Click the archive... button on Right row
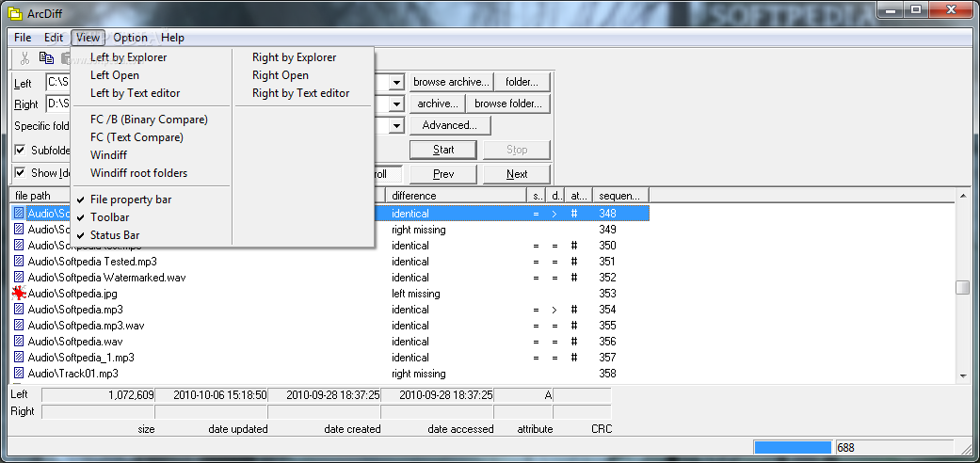The height and width of the screenshot is (463, 980). (438, 104)
